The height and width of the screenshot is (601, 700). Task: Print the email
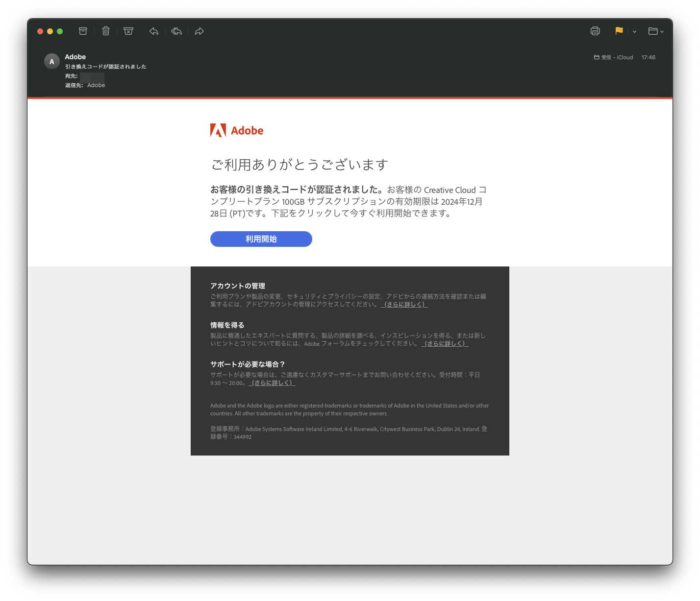click(x=595, y=31)
